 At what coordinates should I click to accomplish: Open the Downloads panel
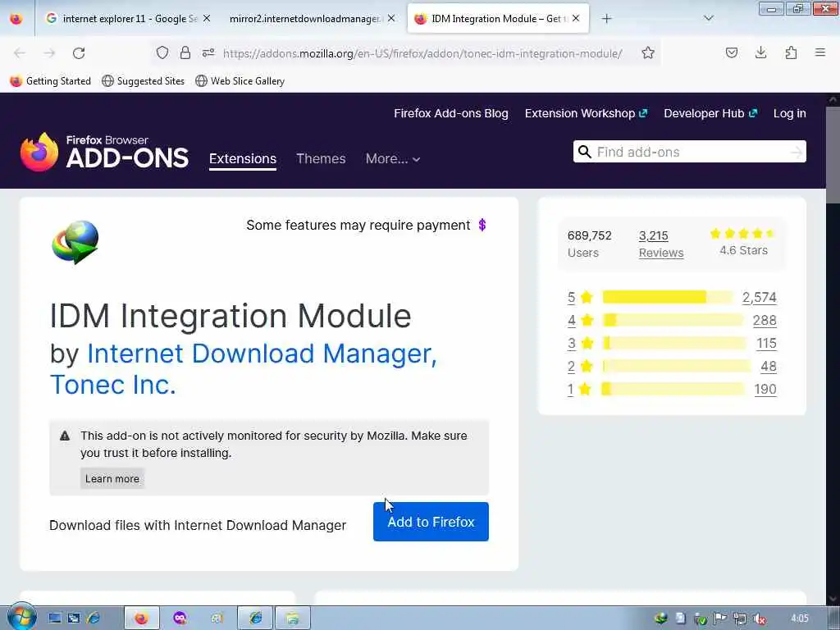(x=760, y=52)
